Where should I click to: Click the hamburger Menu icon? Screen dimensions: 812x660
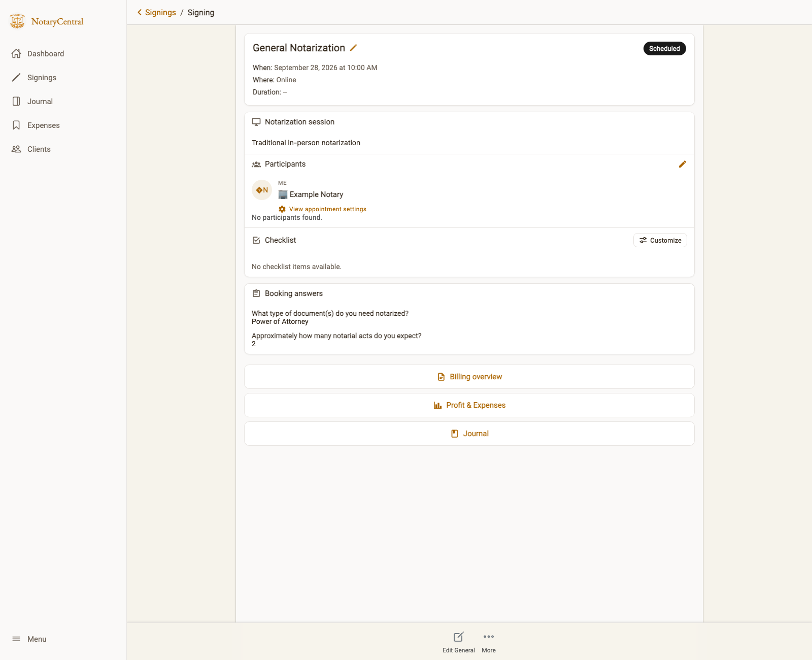coord(16,639)
